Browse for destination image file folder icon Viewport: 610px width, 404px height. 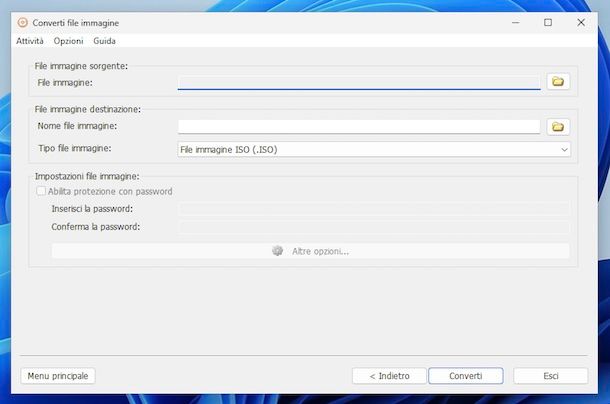[x=558, y=126]
